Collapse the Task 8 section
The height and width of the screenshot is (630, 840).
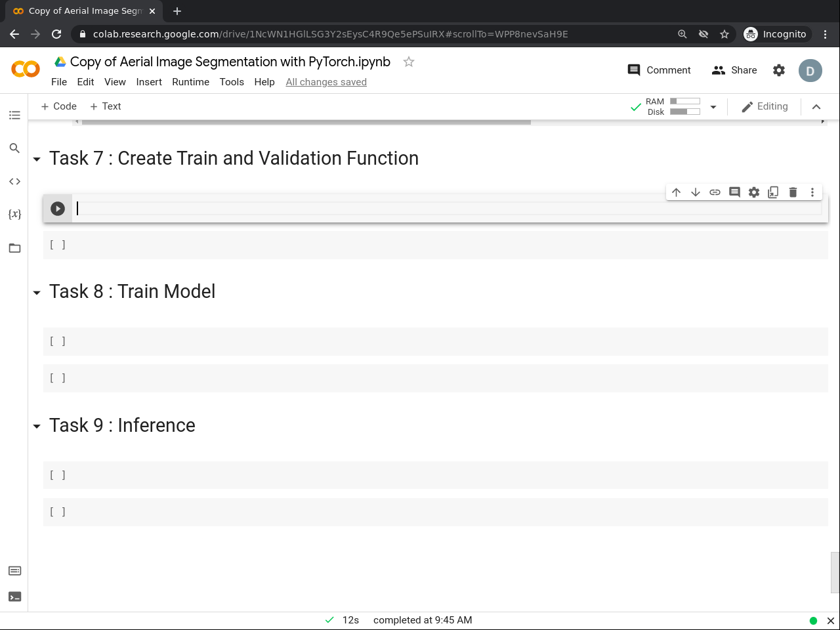pyautogui.click(x=37, y=293)
